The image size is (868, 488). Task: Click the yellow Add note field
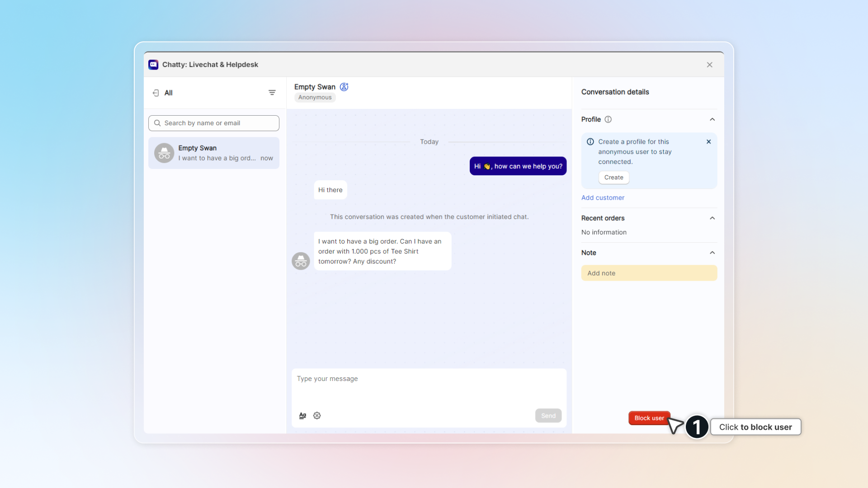click(x=649, y=273)
